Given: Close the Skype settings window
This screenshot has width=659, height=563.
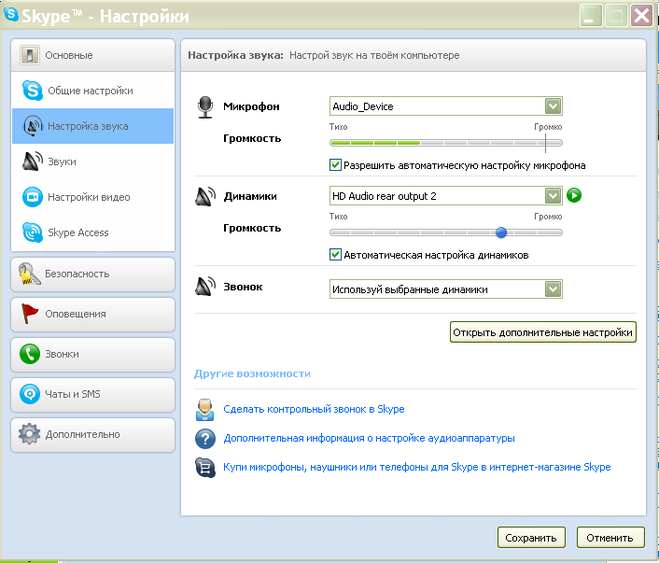Looking at the screenshot, I should [642, 16].
